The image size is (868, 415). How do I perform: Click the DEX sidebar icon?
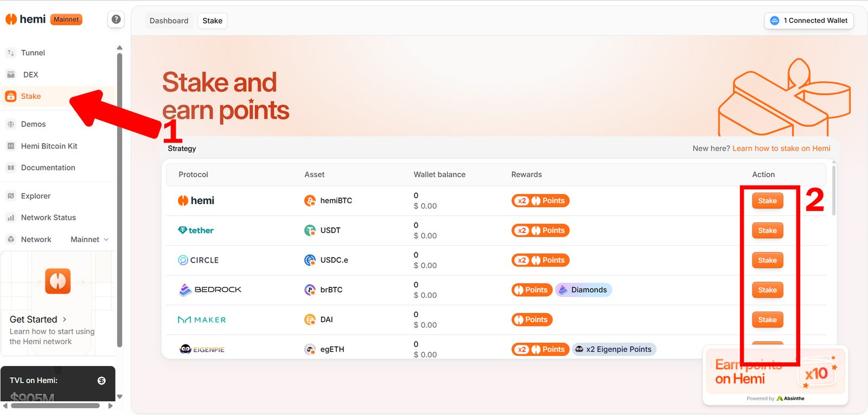[11, 74]
